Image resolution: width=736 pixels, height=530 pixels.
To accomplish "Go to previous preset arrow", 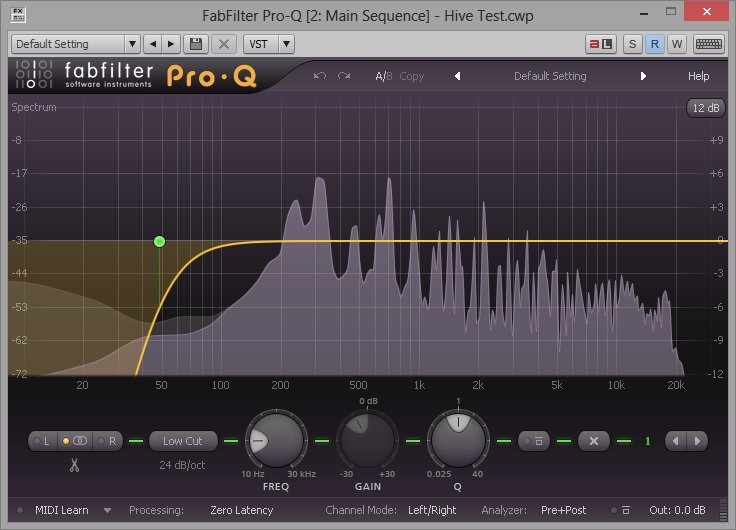I will pos(457,76).
